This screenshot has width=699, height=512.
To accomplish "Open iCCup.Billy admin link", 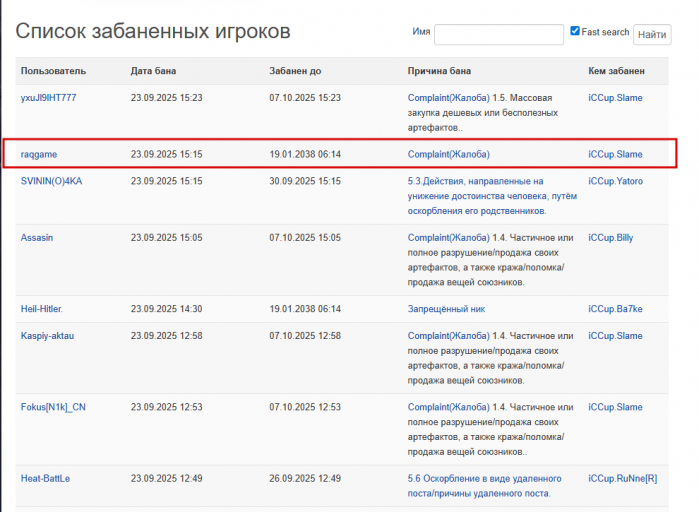I will pos(610,238).
